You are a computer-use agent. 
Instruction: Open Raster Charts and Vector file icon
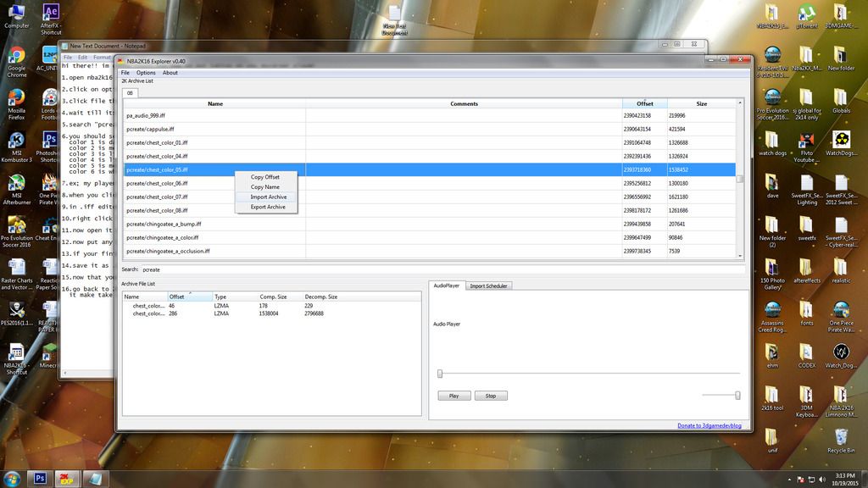click(x=16, y=274)
